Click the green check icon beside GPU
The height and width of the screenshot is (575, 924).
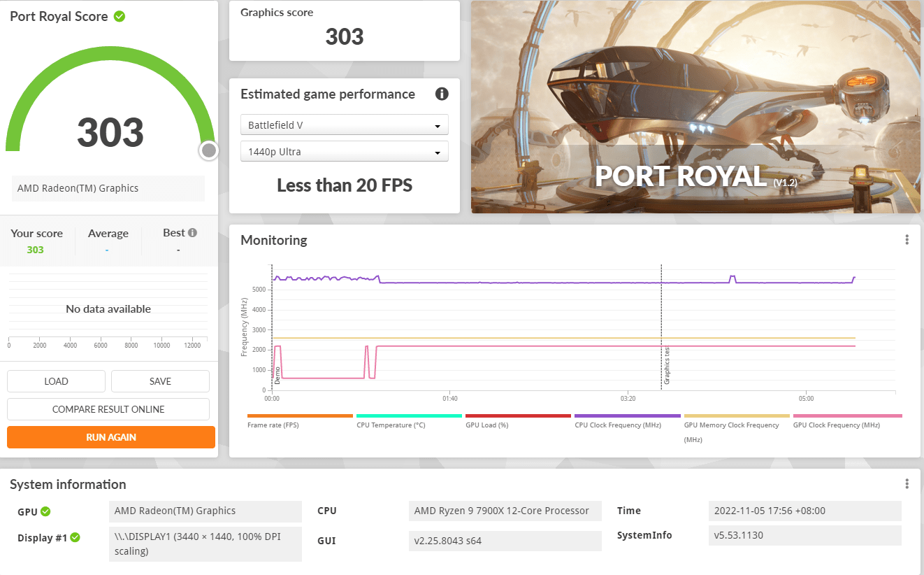45,511
